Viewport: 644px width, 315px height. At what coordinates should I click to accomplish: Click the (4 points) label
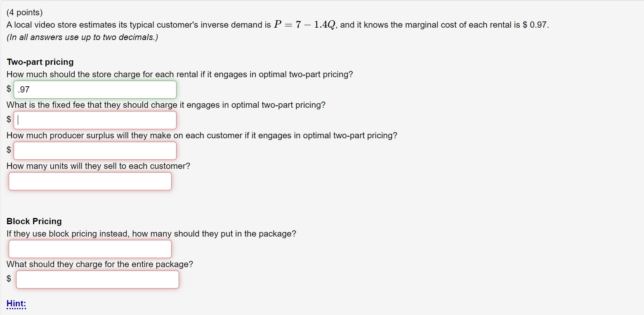pyautogui.click(x=22, y=12)
